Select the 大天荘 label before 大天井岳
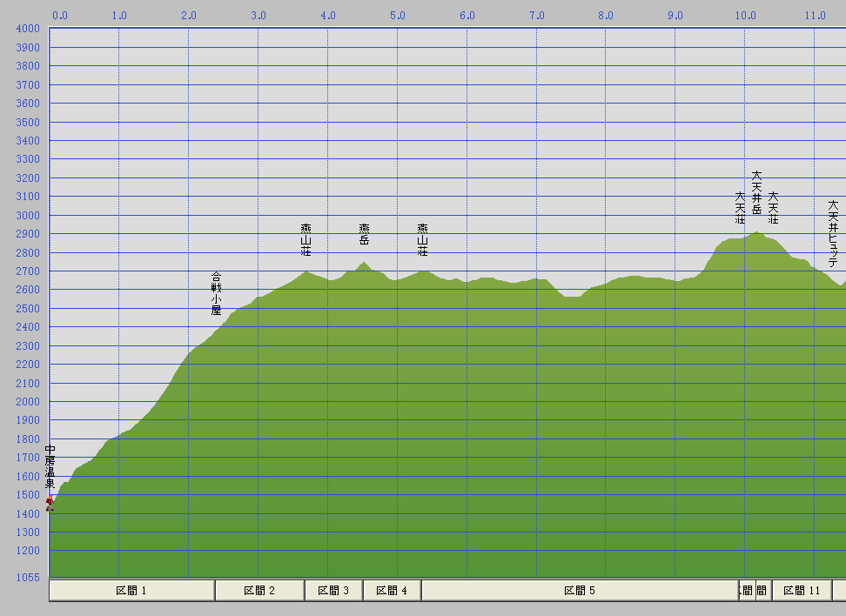This screenshot has height=616, width=846. 740,208
